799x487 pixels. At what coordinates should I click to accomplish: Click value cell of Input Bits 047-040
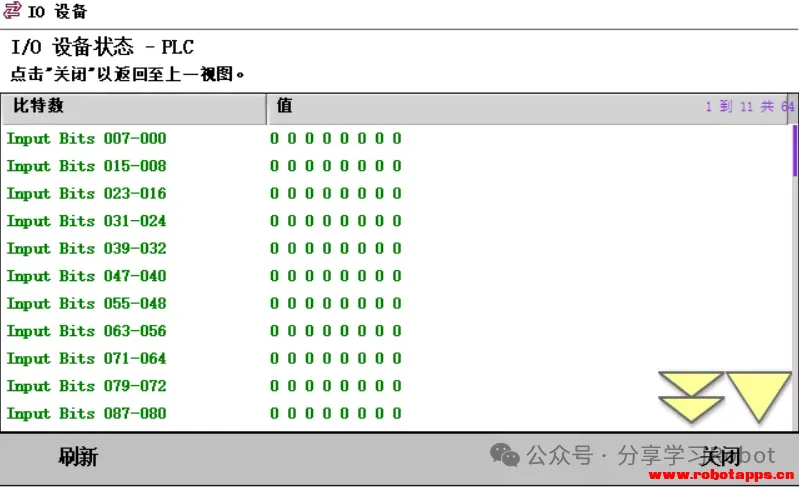(336, 276)
